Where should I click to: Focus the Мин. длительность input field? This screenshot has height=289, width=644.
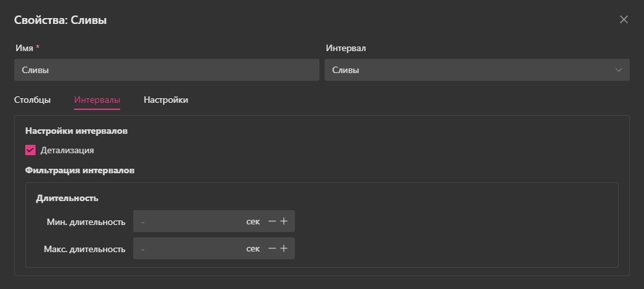(188, 222)
